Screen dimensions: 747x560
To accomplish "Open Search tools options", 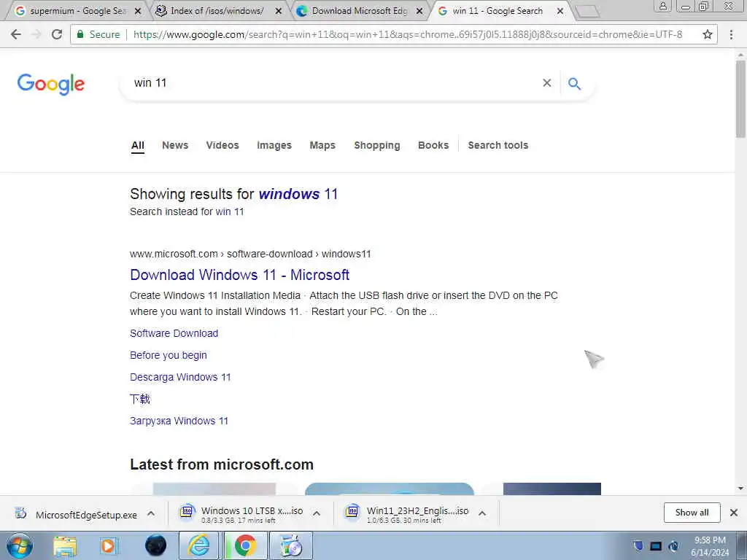I will [498, 145].
